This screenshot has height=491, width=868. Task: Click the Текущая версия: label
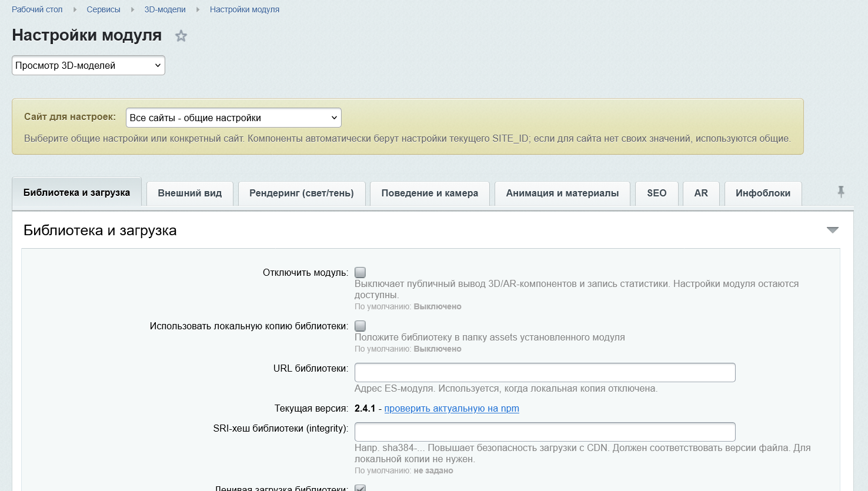point(311,408)
